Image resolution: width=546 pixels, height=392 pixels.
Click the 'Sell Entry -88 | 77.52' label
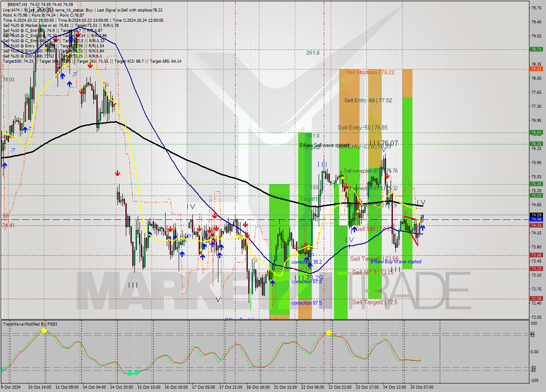[368, 101]
